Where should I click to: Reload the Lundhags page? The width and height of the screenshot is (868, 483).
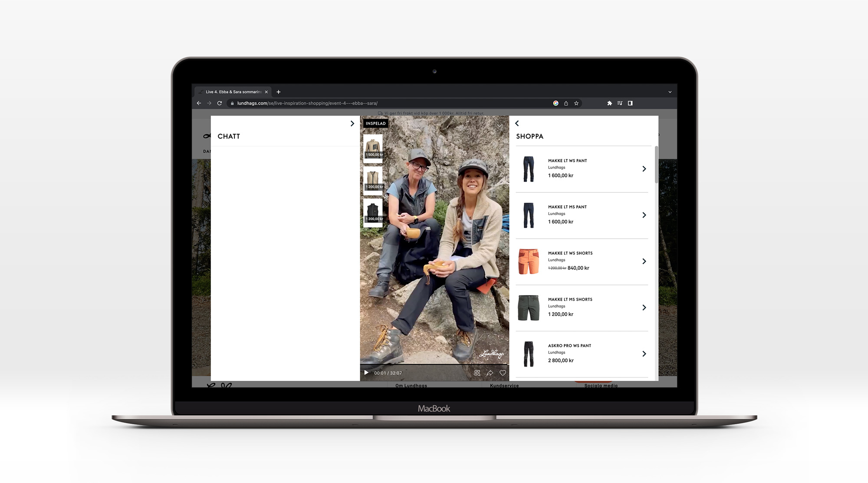tap(220, 103)
